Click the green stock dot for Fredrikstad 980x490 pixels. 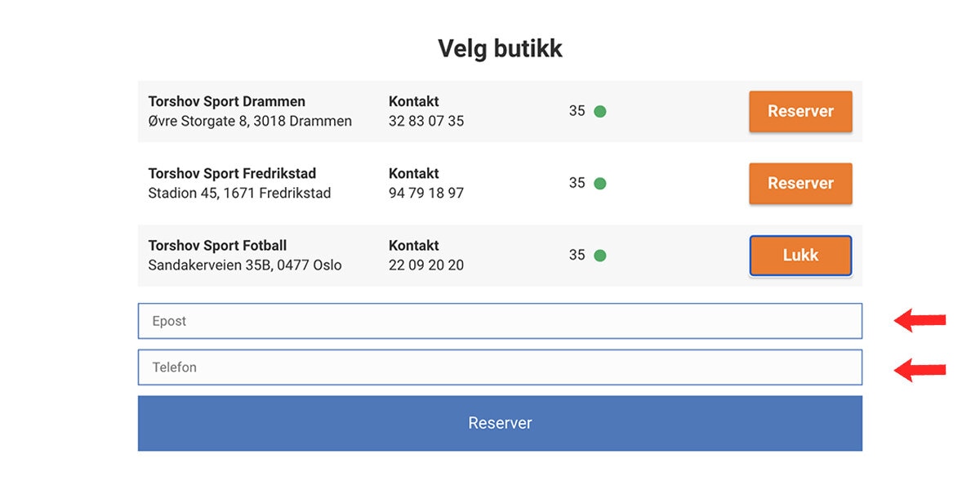coord(599,184)
